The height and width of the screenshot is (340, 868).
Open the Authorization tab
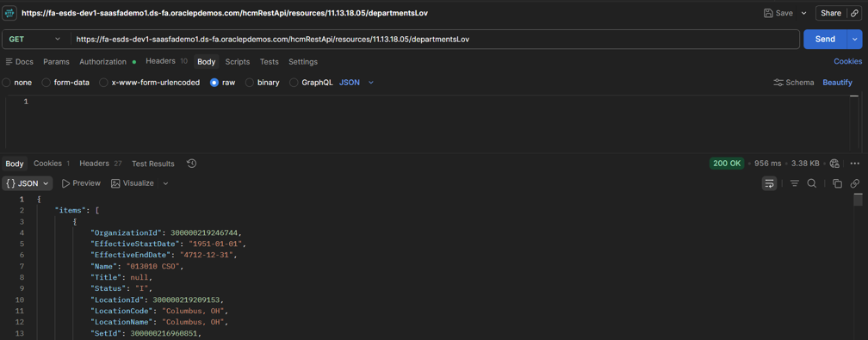click(108, 61)
